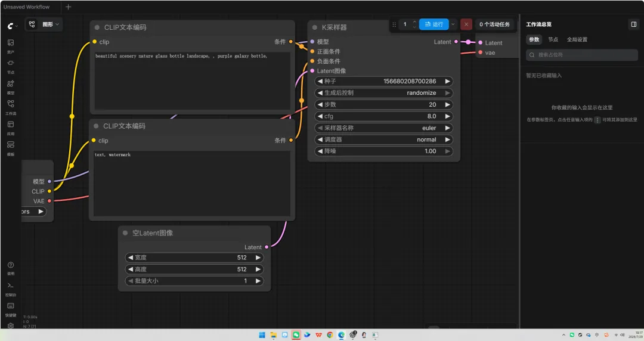Click the checkpoint file selector ending in ors
This screenshot has width=644, height=341.
(33, 212)
